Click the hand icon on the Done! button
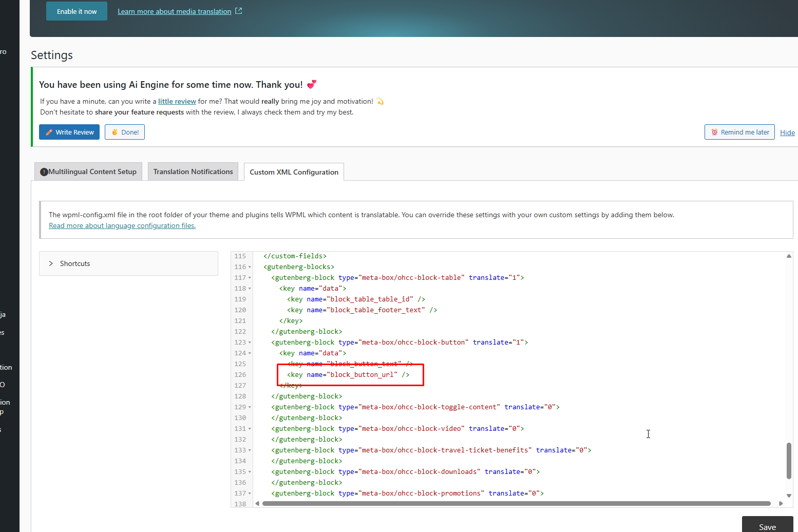 pos(115,132)
